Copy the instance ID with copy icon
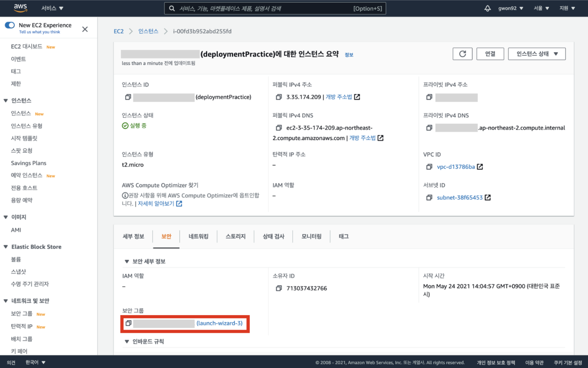Viewport: 588px width, 368px height. point(128,97)
